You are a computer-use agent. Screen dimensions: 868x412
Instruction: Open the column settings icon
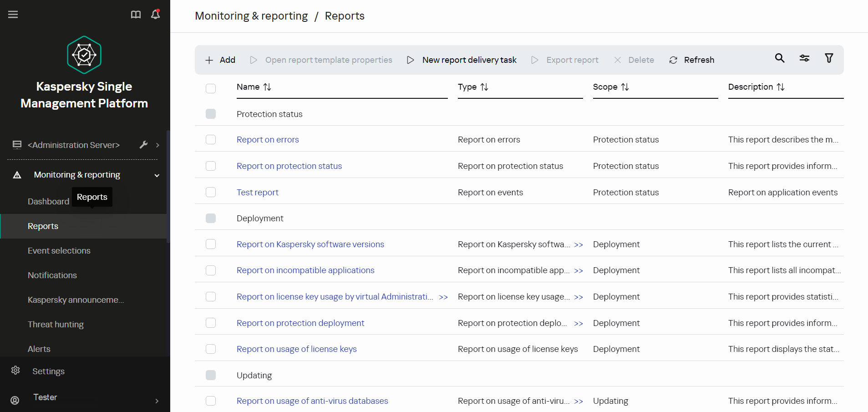click(x=804, y=59)
